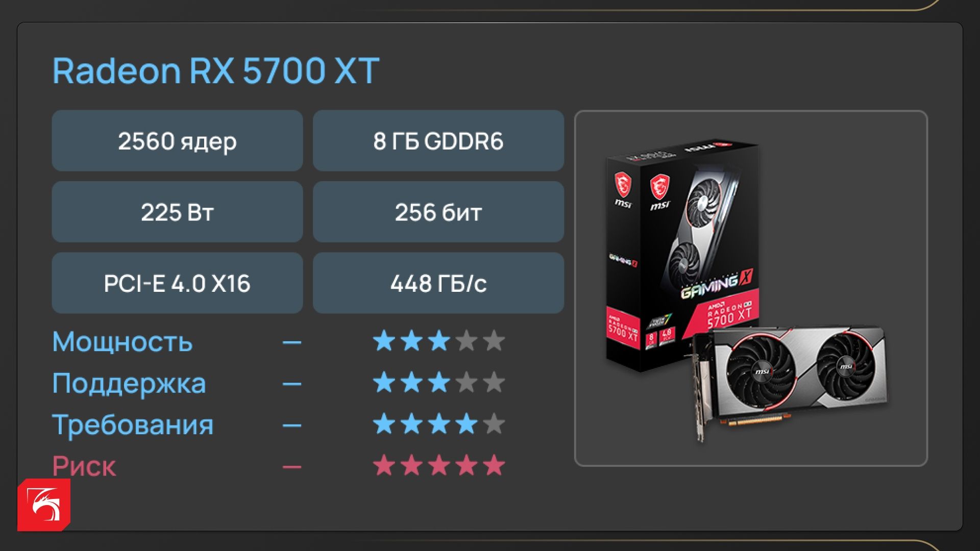The height and width of the screenshot is (551, 980).
Task: Click the PCI-E 4.0 X16 tile
Action: pyautogui.click(x=177, y=283)
